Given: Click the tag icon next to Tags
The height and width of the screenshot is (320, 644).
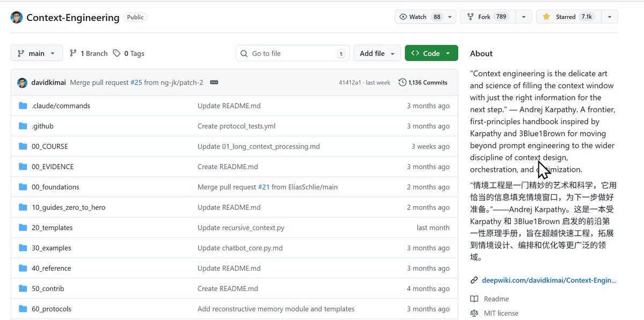Looking at the screenshot, I should pos(116,54).
